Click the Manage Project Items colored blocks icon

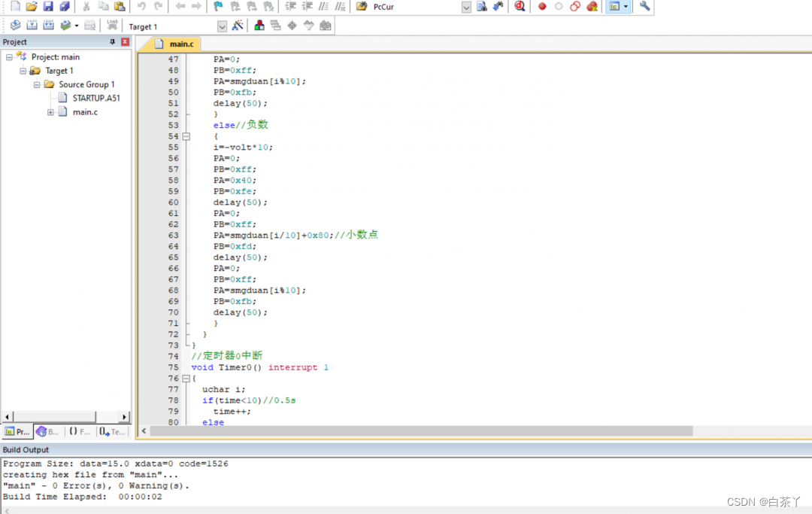(x=259, y=26)
